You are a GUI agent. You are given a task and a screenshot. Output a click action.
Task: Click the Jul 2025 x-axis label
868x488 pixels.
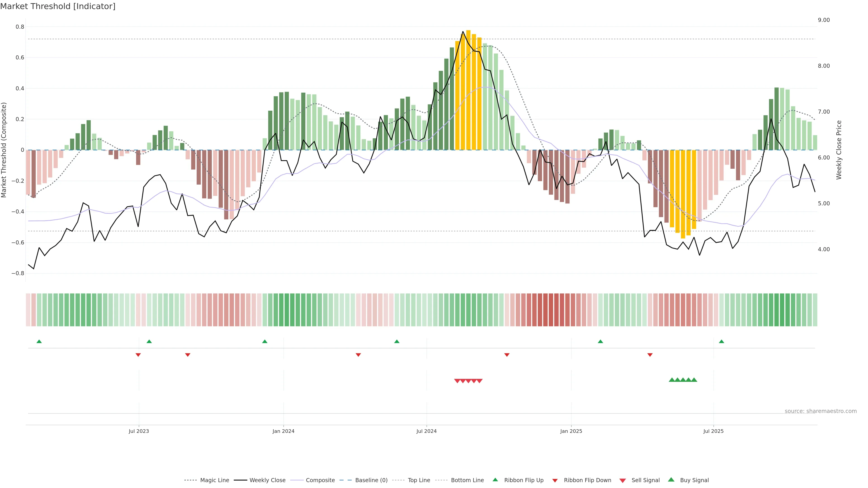[713, 431]
